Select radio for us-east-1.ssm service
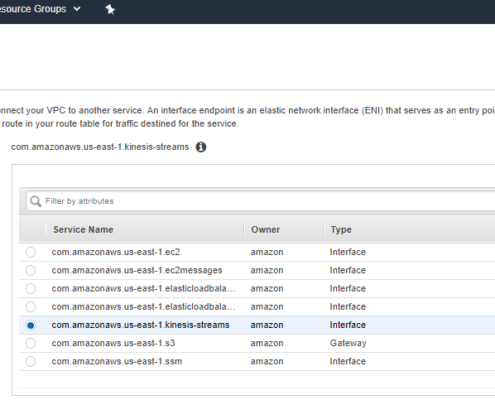Image resolution: width=495 pixels, height=400 pixels. tap(31, 361)
